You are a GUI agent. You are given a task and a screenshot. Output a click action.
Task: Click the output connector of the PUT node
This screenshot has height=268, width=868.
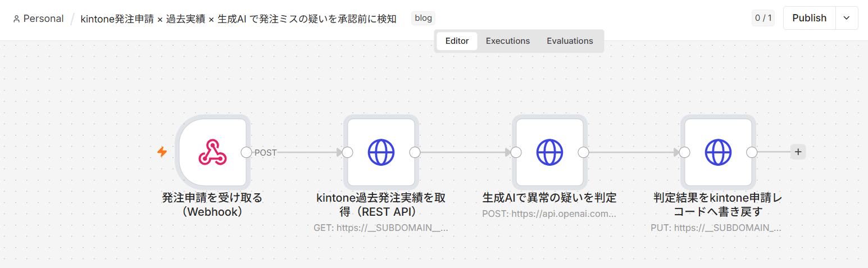tap(752, 152)
